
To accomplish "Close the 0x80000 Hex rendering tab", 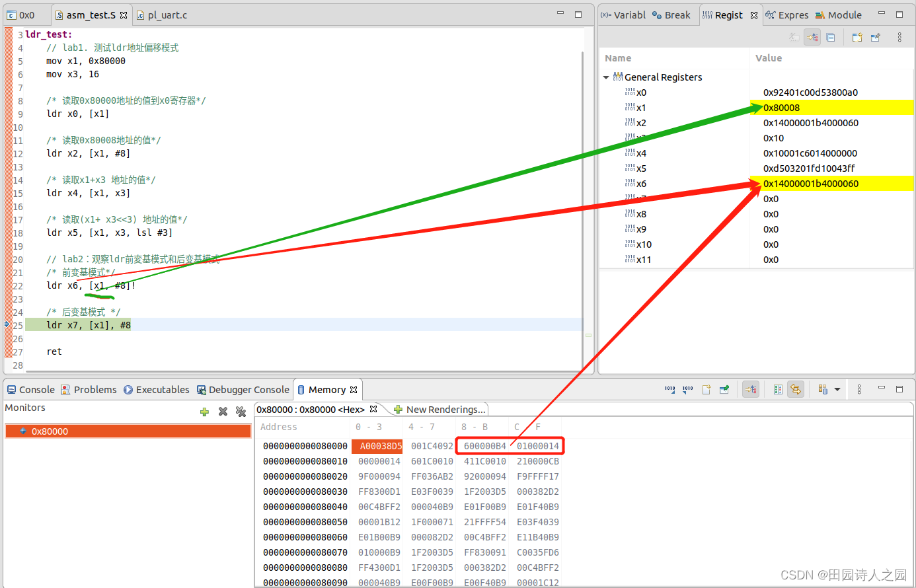I will [x=373, y=410].
